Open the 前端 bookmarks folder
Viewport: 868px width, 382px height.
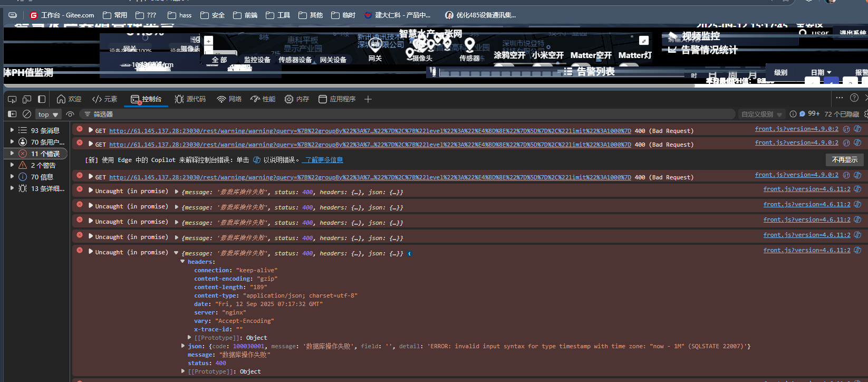pos(245,15)
